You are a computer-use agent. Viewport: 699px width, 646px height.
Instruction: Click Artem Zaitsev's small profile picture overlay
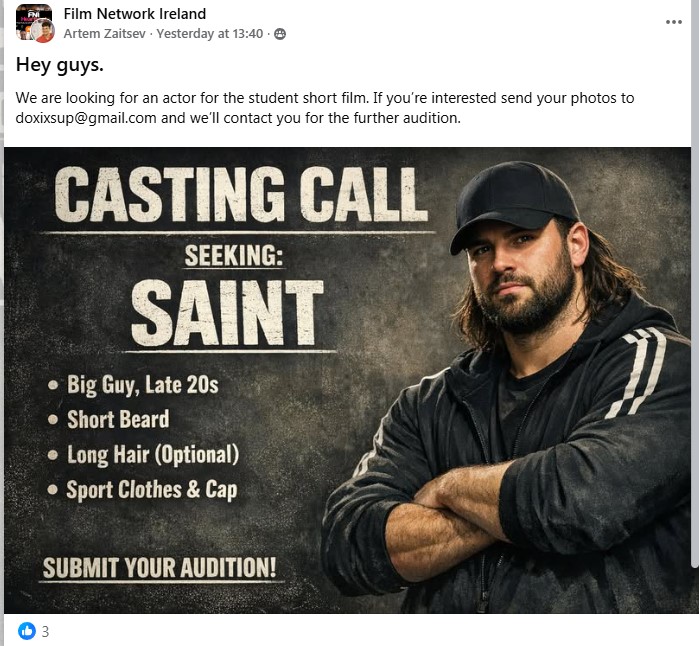tap(43, 31)
